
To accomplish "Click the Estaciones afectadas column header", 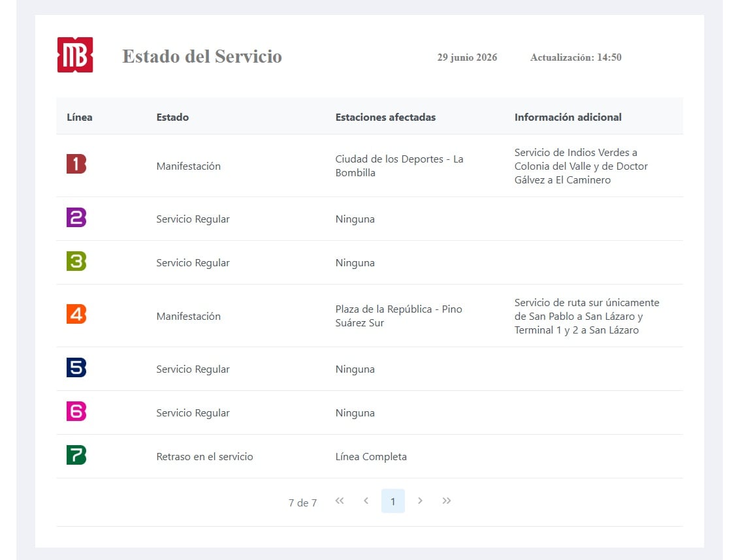I will pos(385,117).
